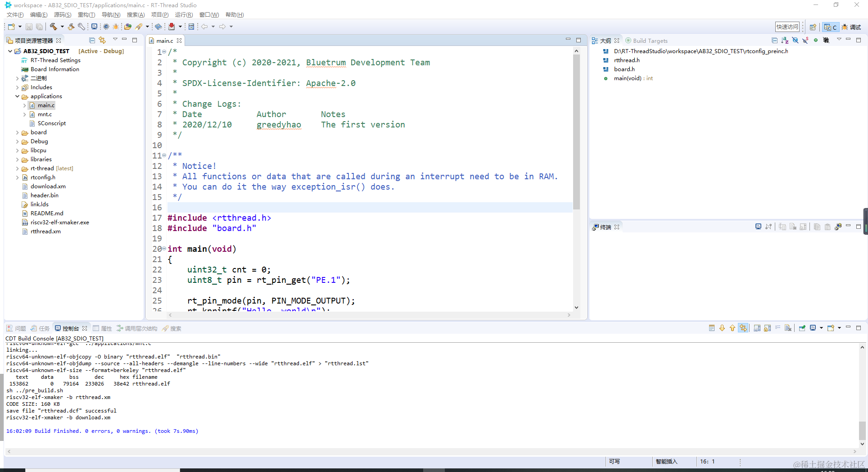Open the 运行(R) menu
868x472 pixels.
[184, 15]
